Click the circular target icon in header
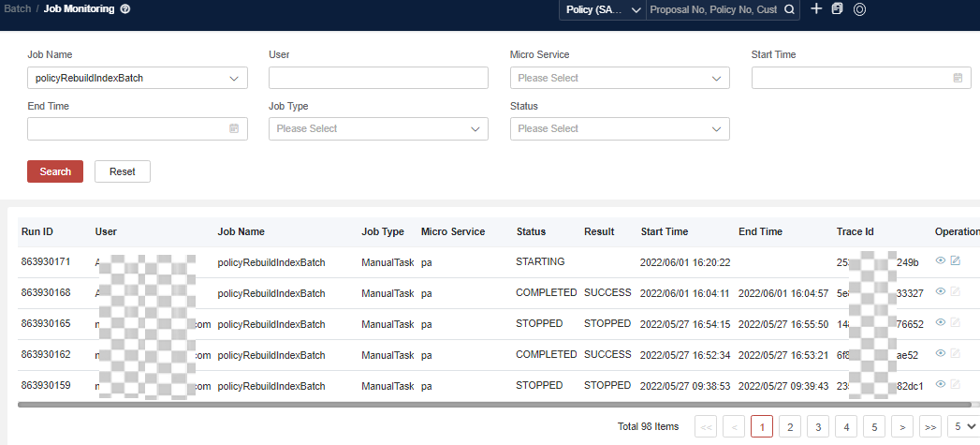980x445 pixels. [x=859, y=9]
